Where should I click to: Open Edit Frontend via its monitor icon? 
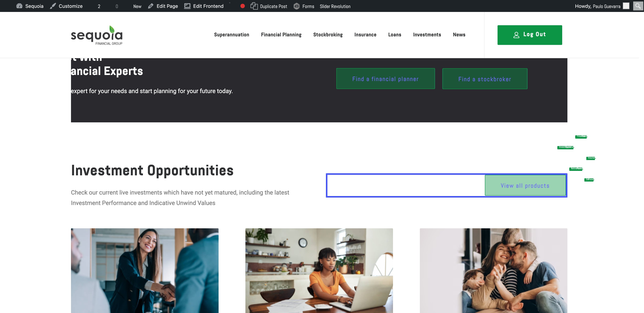[x=187, y=6]
